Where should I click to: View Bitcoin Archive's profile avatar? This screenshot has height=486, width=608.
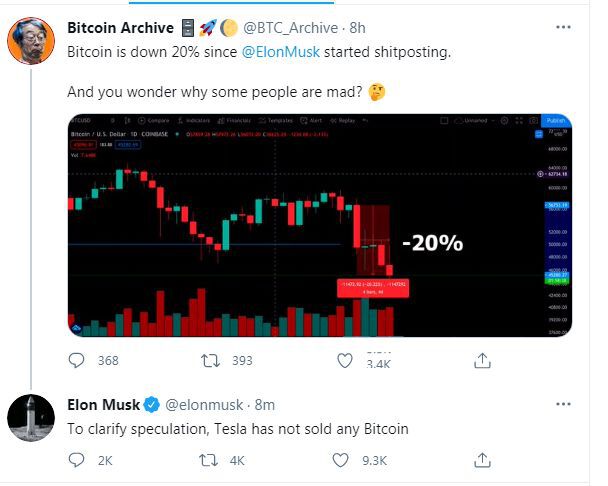coord(31,40)
